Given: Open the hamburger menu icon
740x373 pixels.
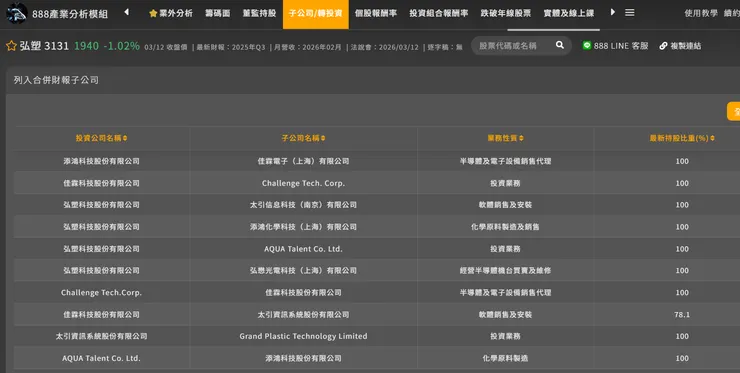Looking at the screenshot, I should pos(630,13).
